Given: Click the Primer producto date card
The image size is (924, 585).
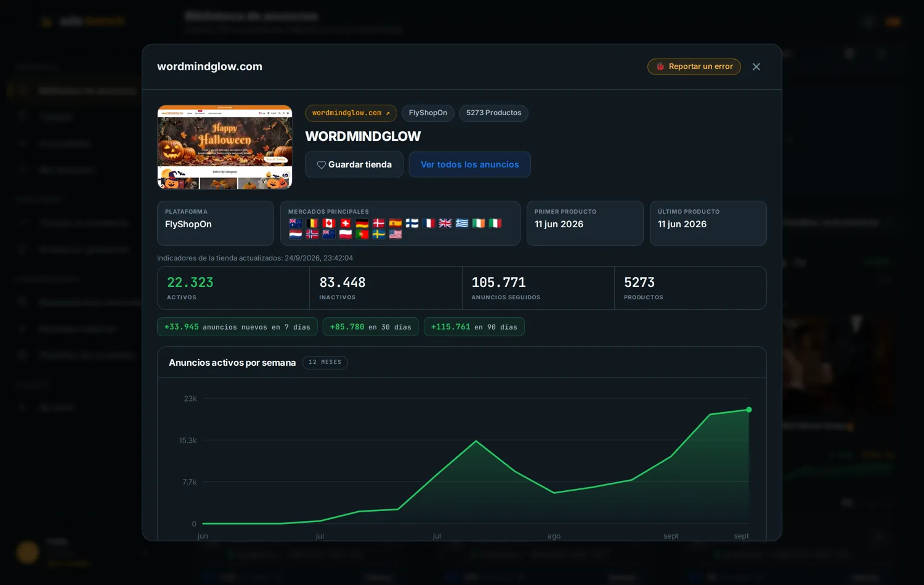Looking at the screenshot, I should (x=585, y=223).
